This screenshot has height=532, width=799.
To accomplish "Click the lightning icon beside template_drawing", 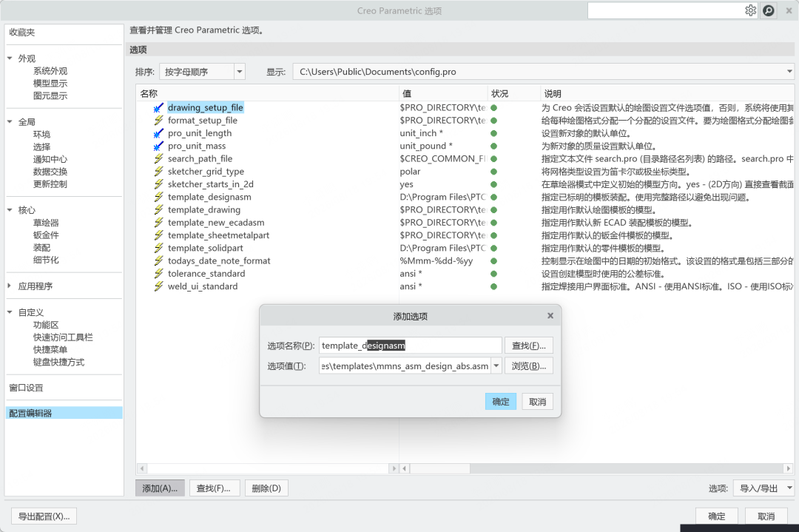I will pyautogui.click(x=158, y=209).
